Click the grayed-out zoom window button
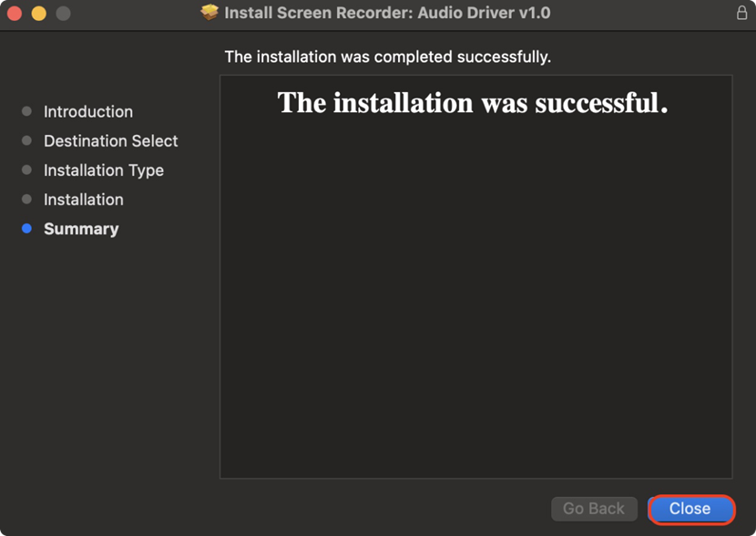 [63, 14]
